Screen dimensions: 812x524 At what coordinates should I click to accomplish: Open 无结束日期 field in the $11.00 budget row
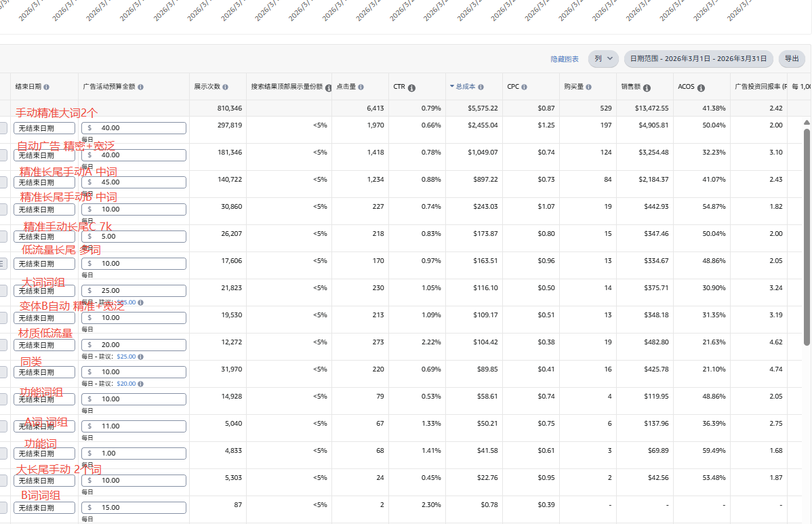(44, 426)
